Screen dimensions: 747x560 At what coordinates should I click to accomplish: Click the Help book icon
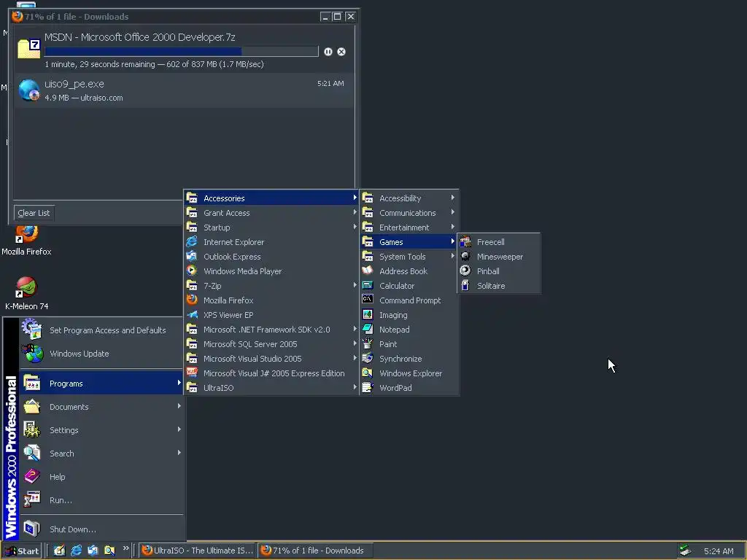(x=32, y=476)
